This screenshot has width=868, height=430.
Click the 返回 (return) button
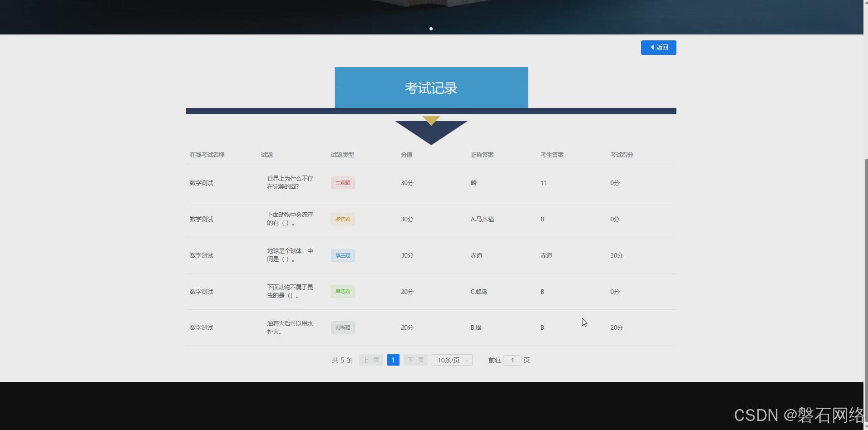[x=658, y=47]
